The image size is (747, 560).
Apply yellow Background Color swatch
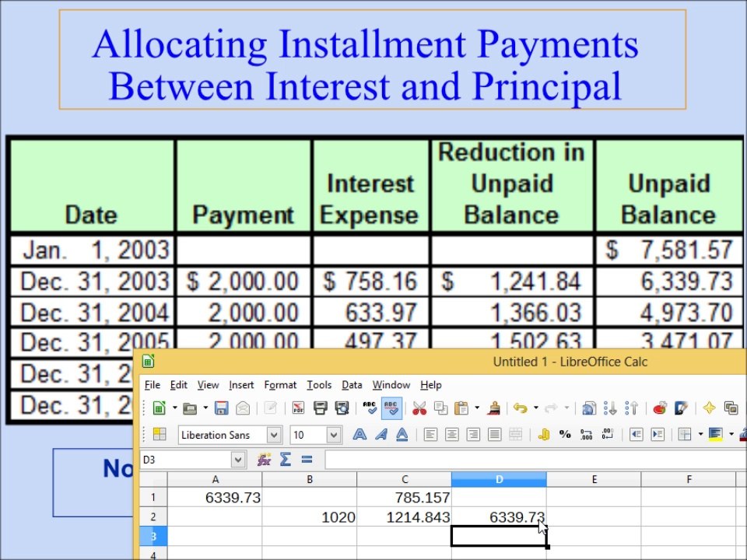point(716,434)
